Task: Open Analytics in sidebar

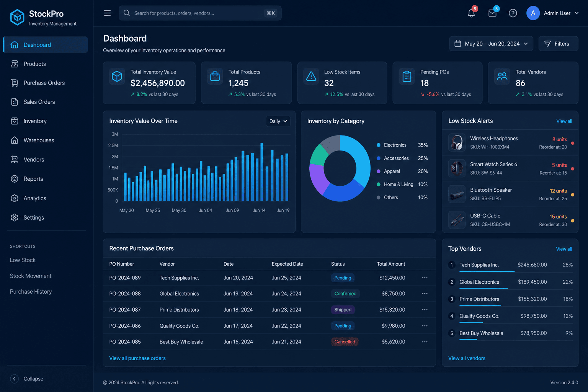Action: (46, 198)
